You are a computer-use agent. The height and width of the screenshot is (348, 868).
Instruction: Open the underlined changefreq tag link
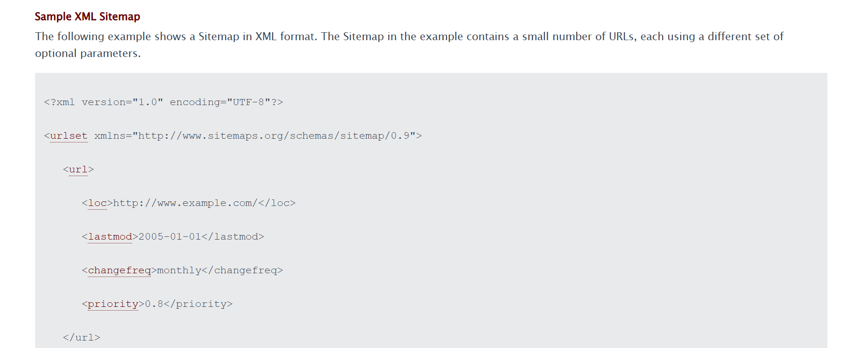(119, 270)
